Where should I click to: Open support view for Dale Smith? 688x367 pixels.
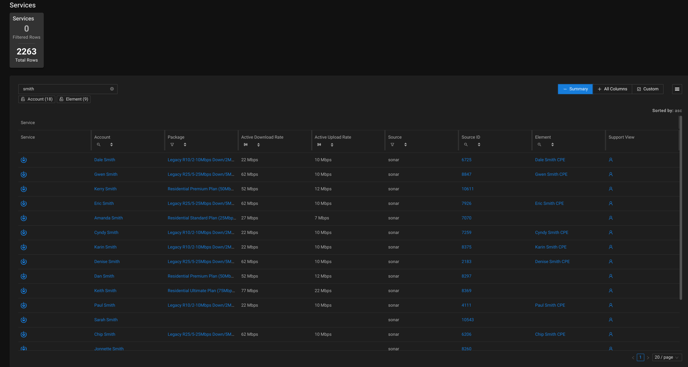611,160
